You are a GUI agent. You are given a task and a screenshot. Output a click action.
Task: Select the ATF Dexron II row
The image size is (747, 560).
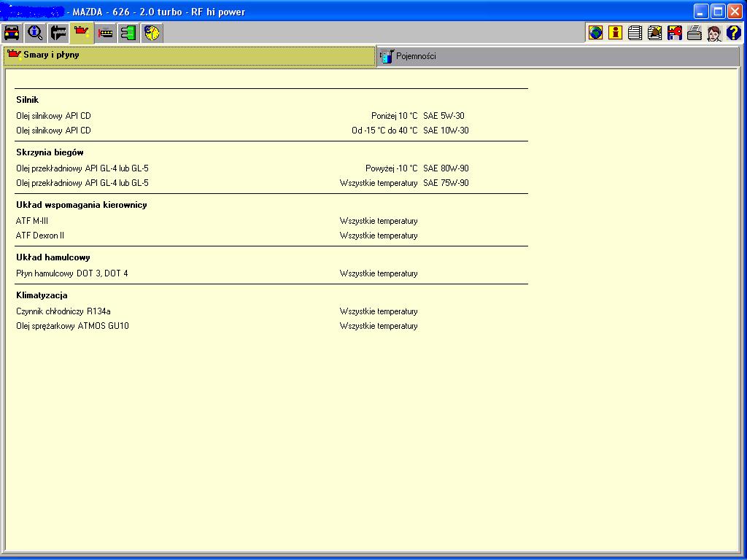point(40,236)
